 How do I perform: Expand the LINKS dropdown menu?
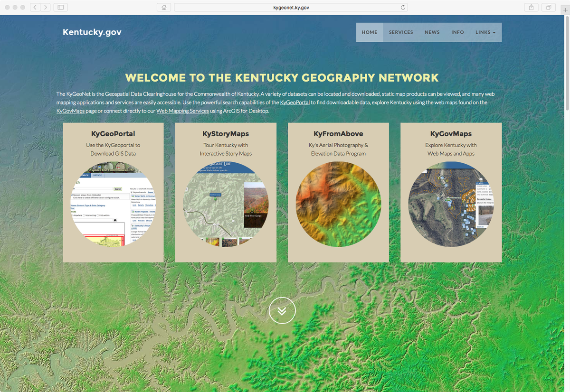pos(485,32)
